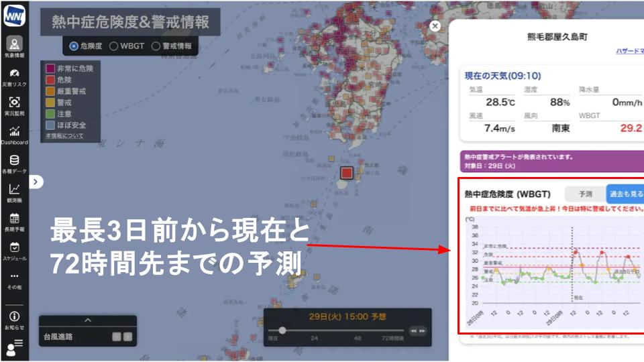Open the スケジュール schedule icon

(14, 249)
